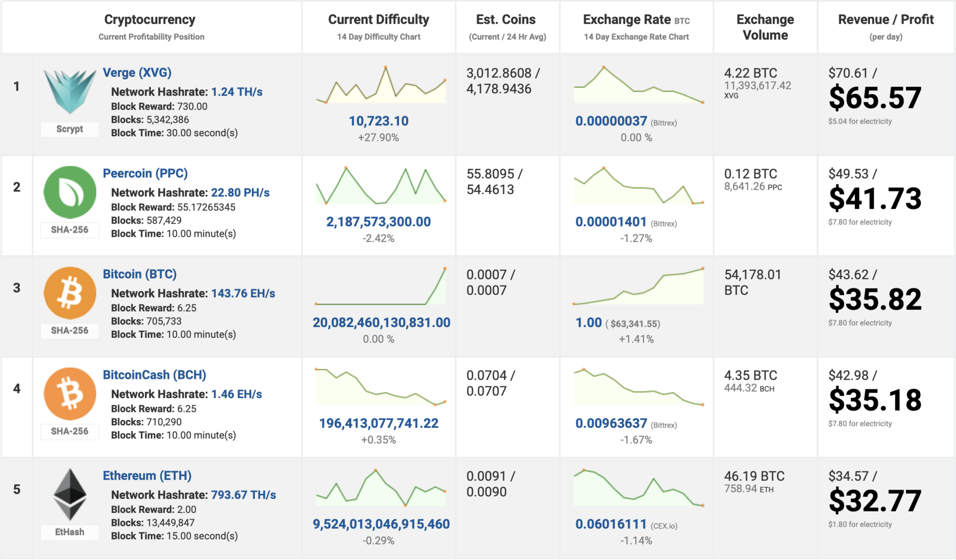This screenshot has width=956, height=560.
Task: Click Peercoin difficulty 2,187,573,300.00
Action: click(x=379, y=222)
